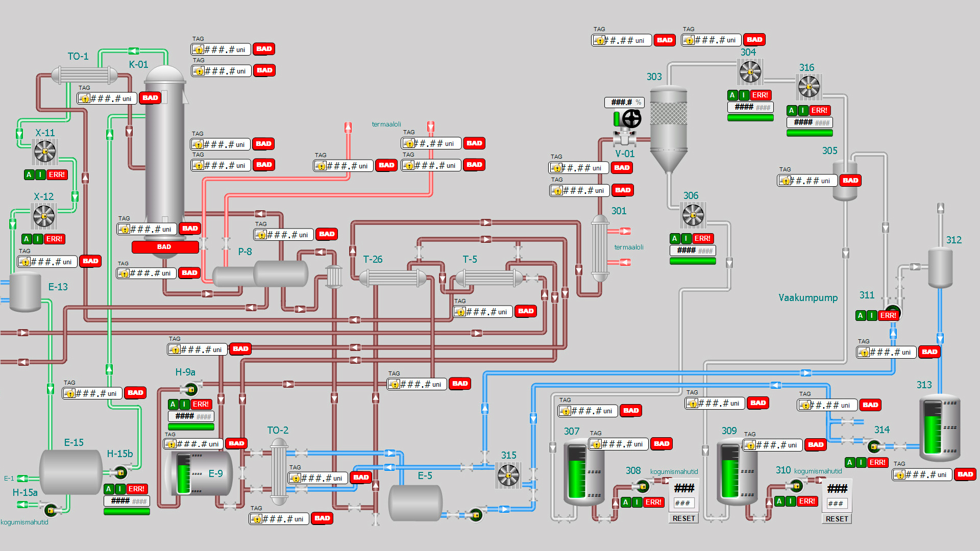Screen dimensions: 980x551
Task: Select the X-12 fan icon
Action: 44,216
